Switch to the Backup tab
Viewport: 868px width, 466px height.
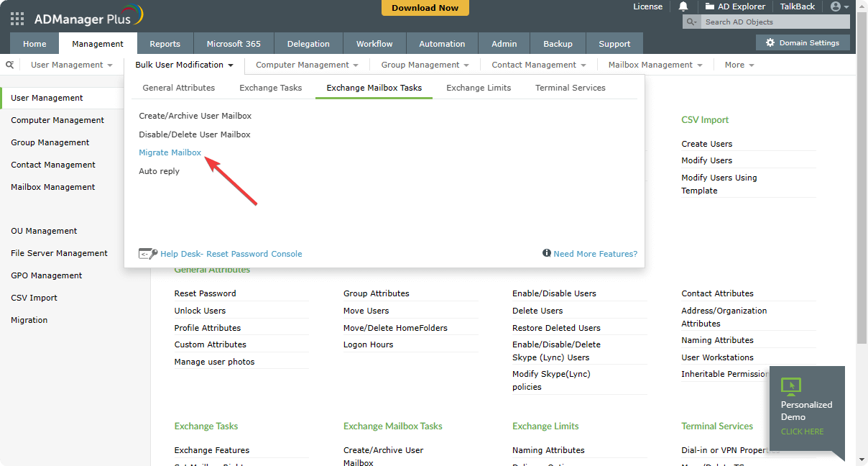click(x=558, y=44)
